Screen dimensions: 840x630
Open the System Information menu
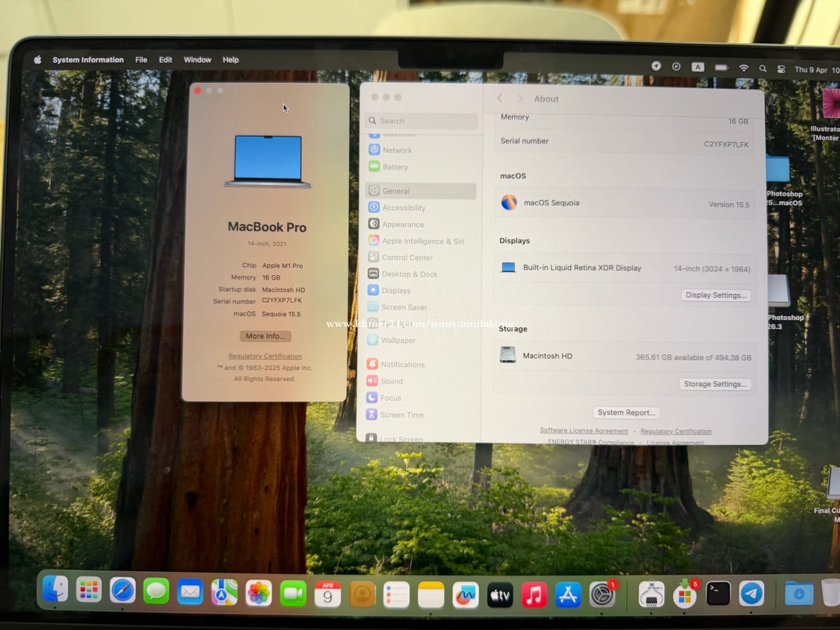click(x=88, y=60)
